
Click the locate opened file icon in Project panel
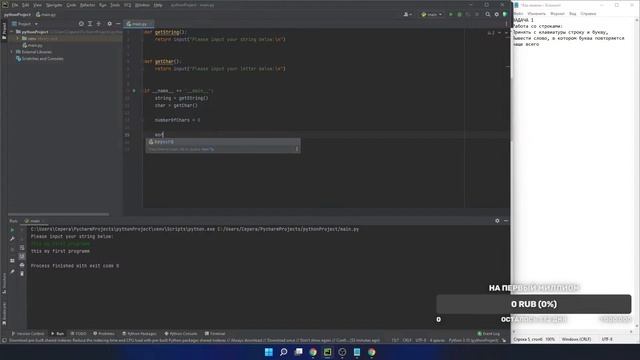click(81, 24)
